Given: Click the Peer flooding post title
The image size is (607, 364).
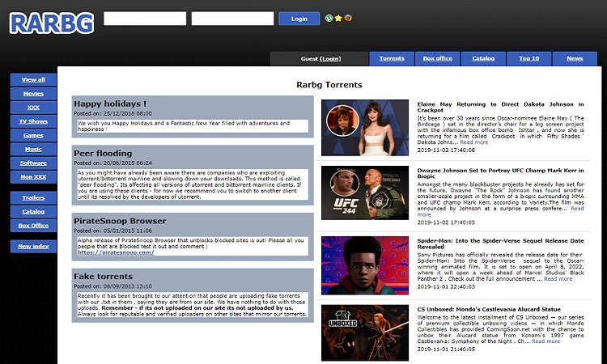Looking at the screenshot, I should coord(103,153).
